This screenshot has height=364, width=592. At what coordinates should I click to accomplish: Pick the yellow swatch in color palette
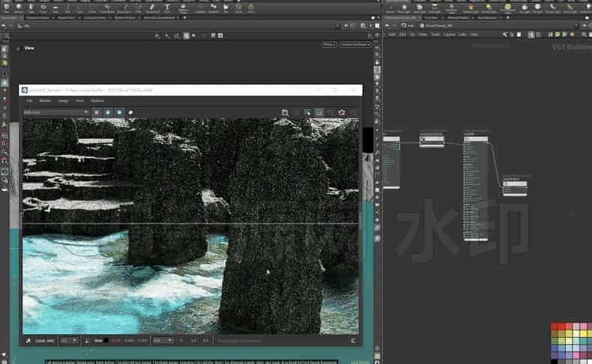coord(584,333)
